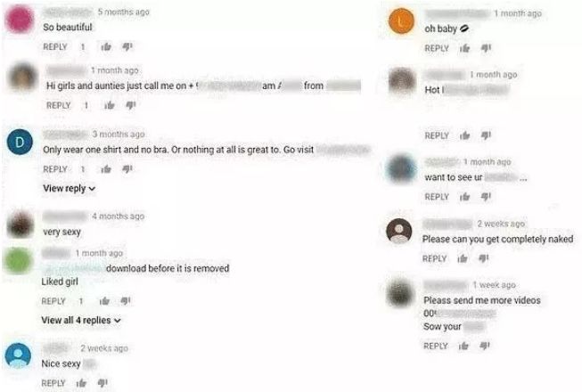The height and width of the screenshot is (392, 582).
Task: Reply to the "Please send me more videos" comment
Action: tap(436, 346)
